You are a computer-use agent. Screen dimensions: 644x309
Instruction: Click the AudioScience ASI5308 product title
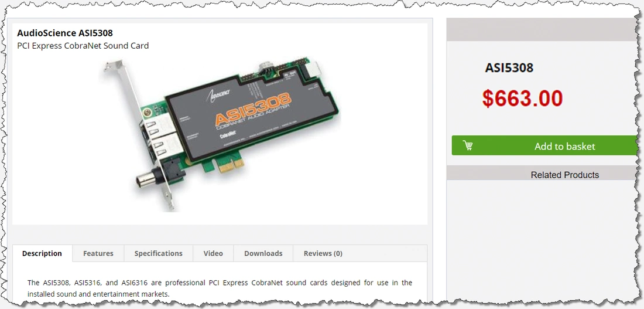(65, 33)
